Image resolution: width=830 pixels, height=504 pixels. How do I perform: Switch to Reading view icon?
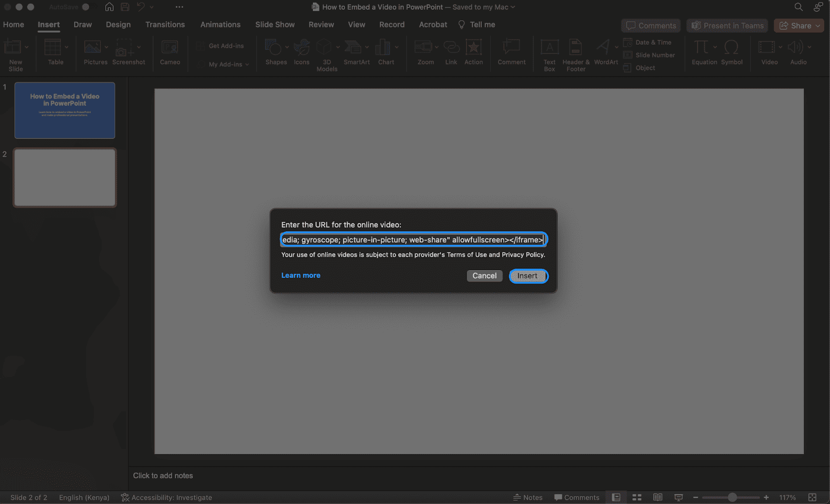[x=657, y=497]
